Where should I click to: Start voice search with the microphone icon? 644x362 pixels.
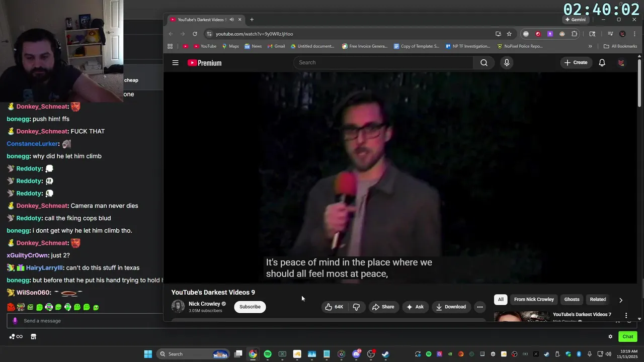point(507,63)
